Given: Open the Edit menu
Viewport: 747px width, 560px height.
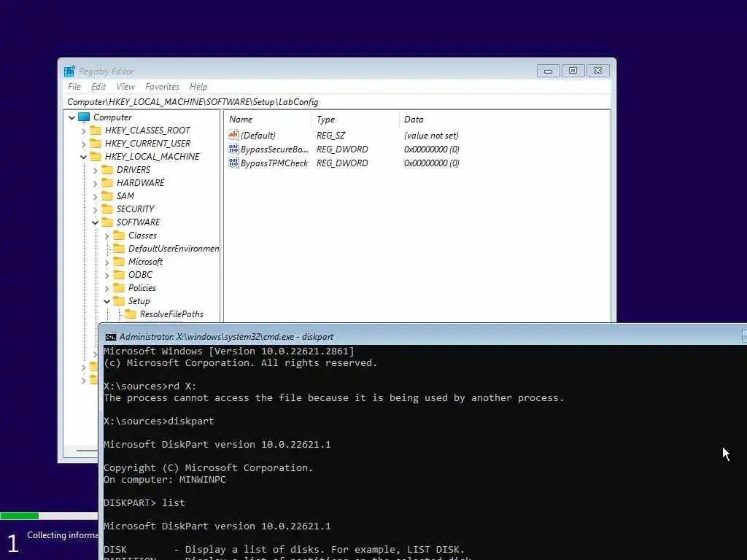Looking at the screenshot, I should click(x=98, y=87).
